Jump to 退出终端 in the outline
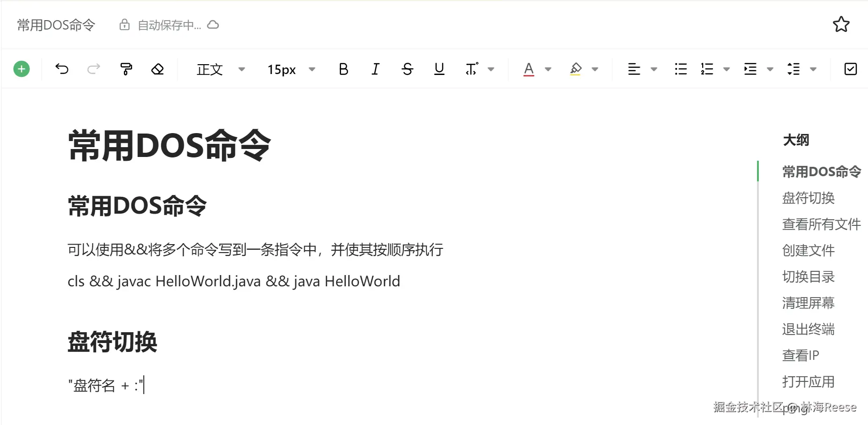The height and width of the screenshot is (425, 868). click(x=809, y=329)
